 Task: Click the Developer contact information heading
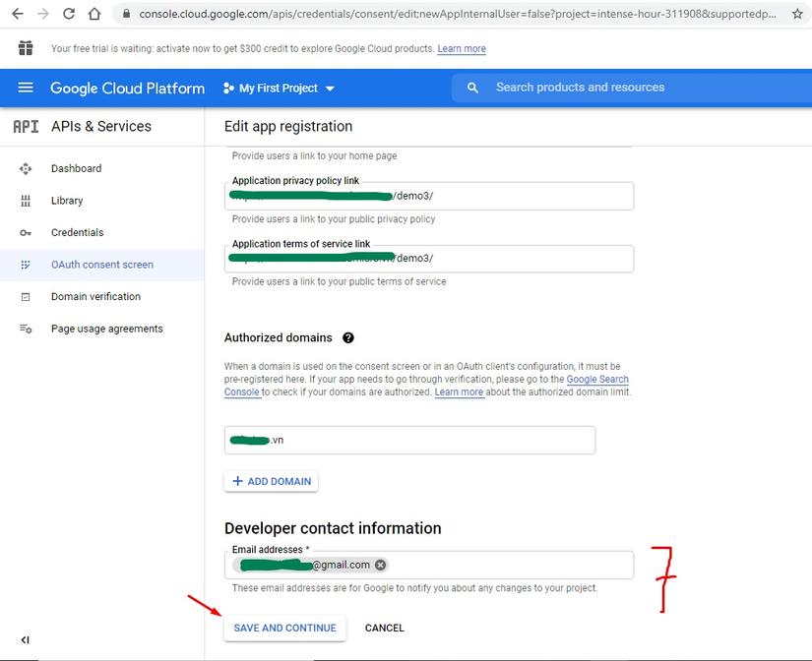(x=333, y=528)
